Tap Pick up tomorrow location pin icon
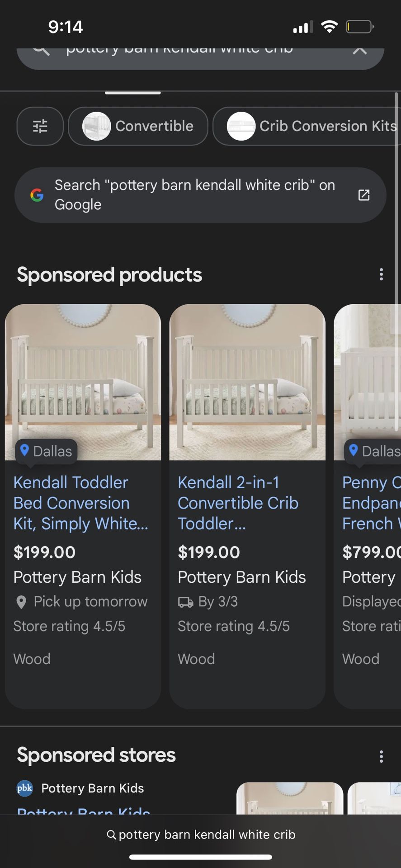This screenshot has width=401, height=868. (21, 602)
